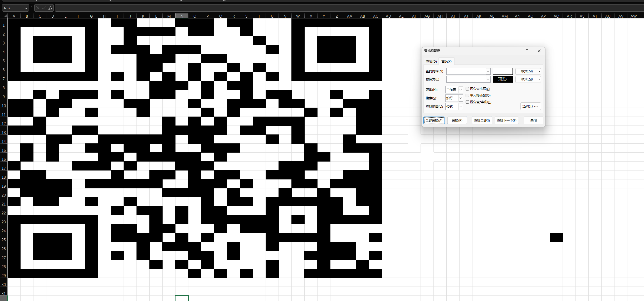
Task: Open arrow beside the Replace-with 格式(M) button
Action: 539,79
